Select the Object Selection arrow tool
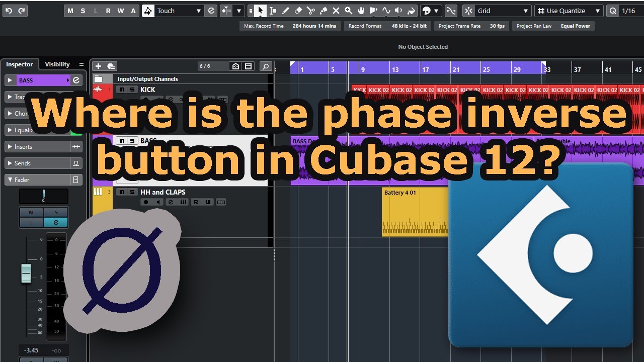Image resolution: width=644 pixels, height=362 pixels. 260,11
